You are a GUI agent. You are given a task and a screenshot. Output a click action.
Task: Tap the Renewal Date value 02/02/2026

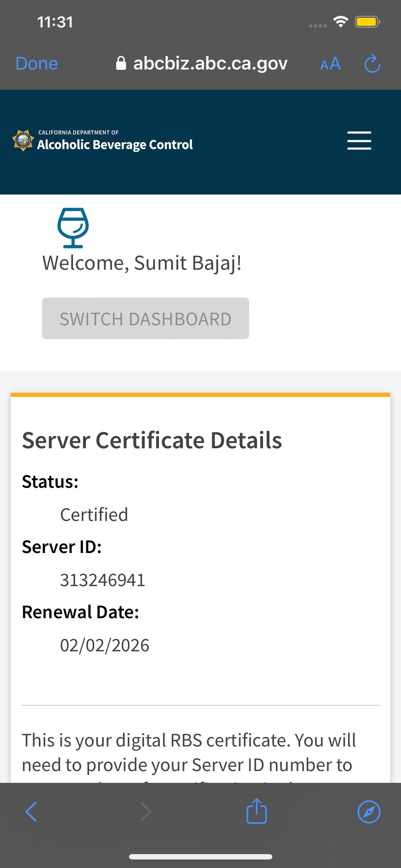click(x=105, y=645)
